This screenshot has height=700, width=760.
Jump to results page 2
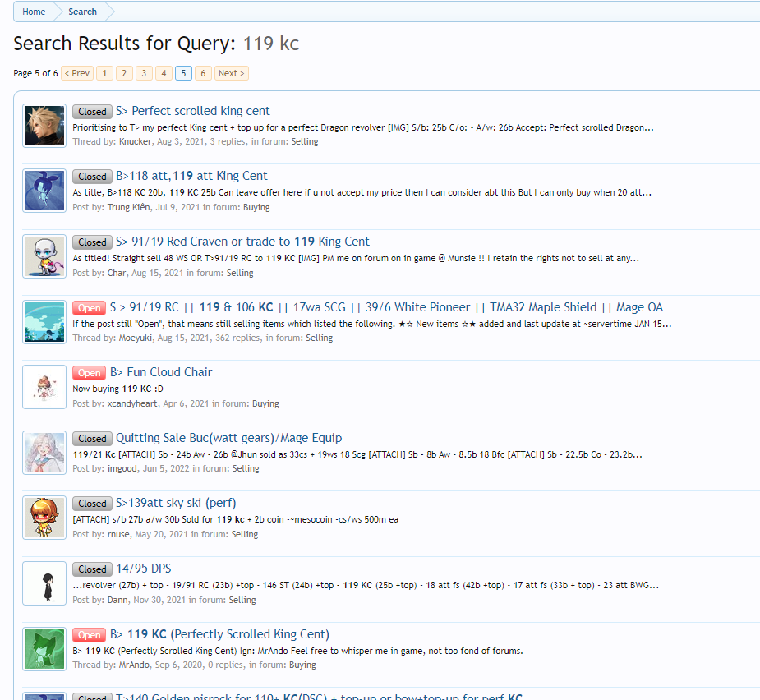[124, 73]
